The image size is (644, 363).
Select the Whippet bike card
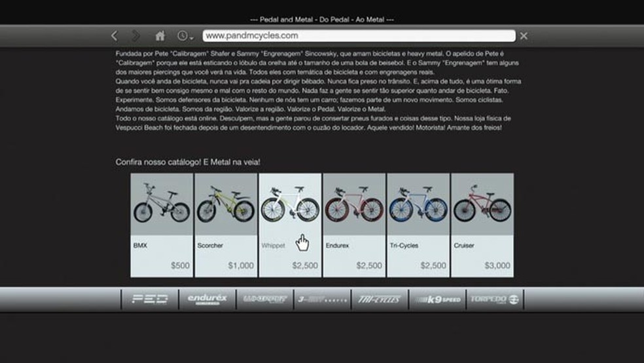click(290, 225)
